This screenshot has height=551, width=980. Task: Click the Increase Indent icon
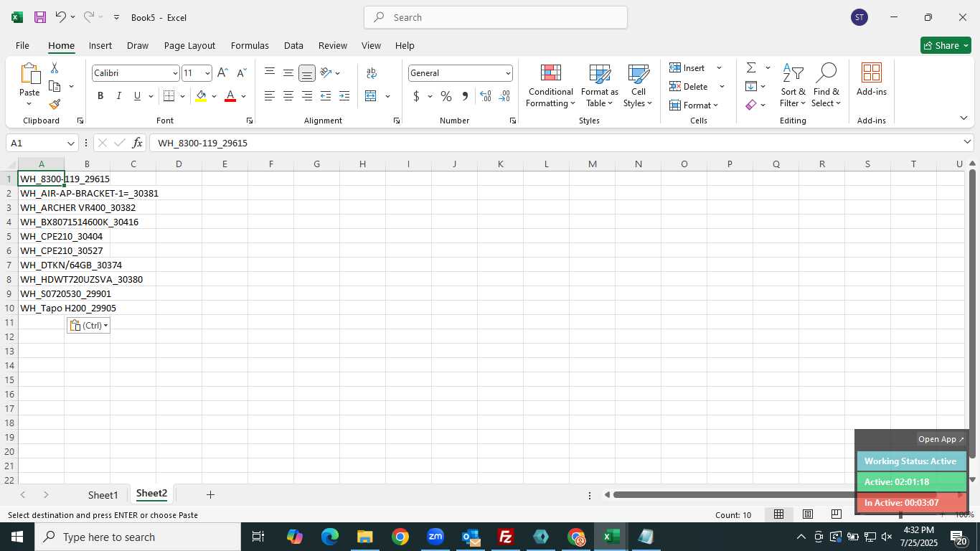pyautogui.click(x=344, y=96)
